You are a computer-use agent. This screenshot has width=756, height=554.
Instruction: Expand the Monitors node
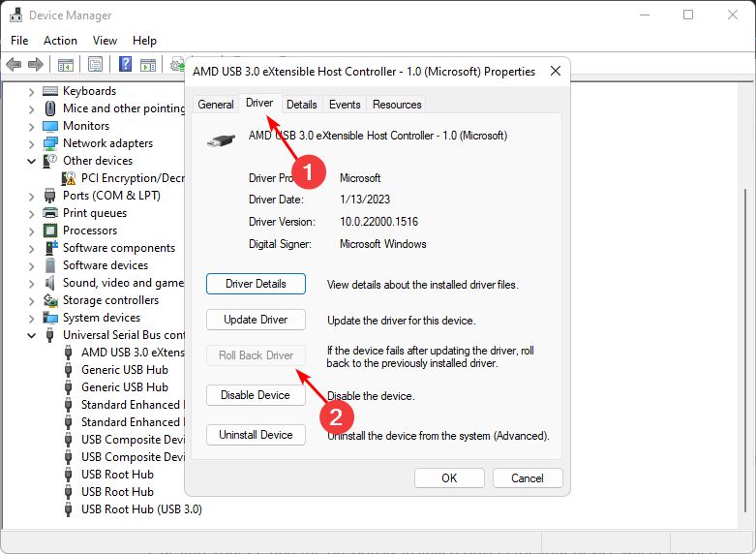31,127
